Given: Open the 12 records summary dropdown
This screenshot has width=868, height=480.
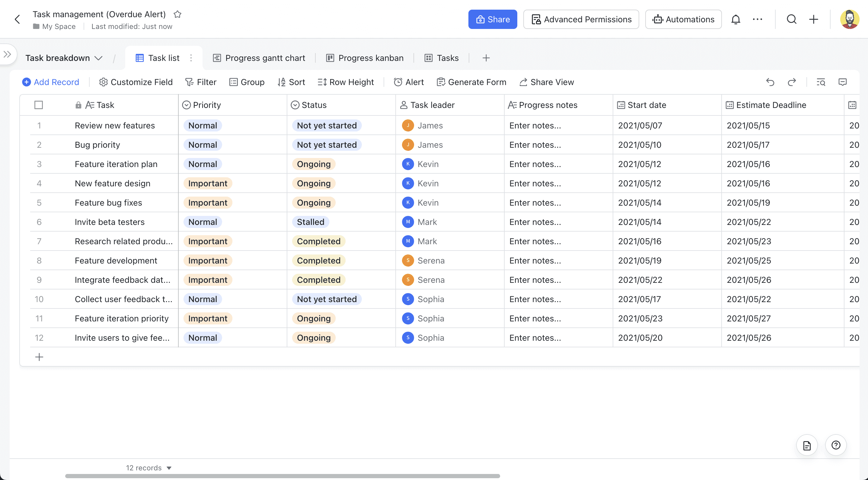Looking at the screenshot, I should click(148, 468).
